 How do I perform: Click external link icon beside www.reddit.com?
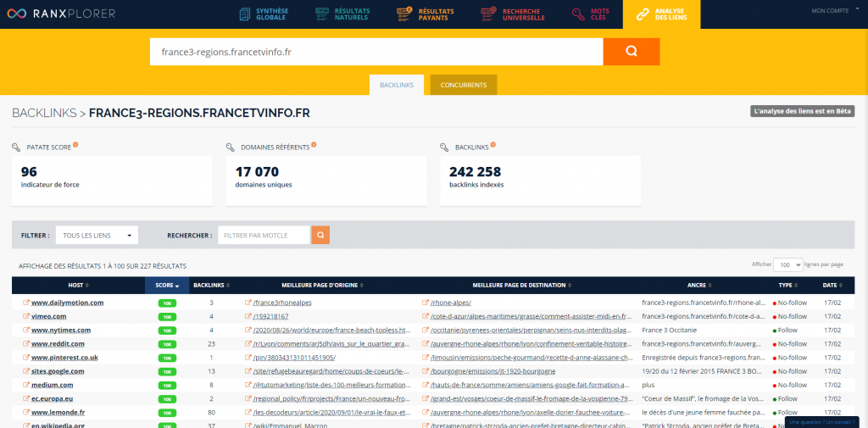(25, 343)
